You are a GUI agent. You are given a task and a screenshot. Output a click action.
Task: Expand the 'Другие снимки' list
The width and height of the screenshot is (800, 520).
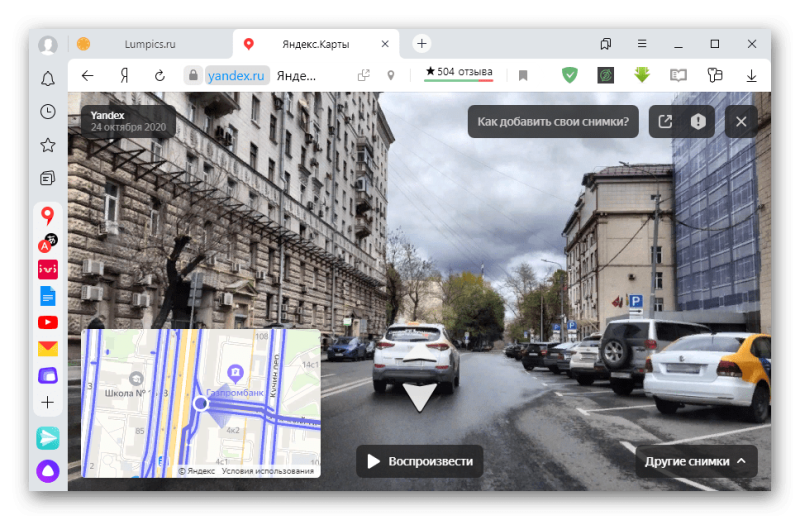[696, 461]
